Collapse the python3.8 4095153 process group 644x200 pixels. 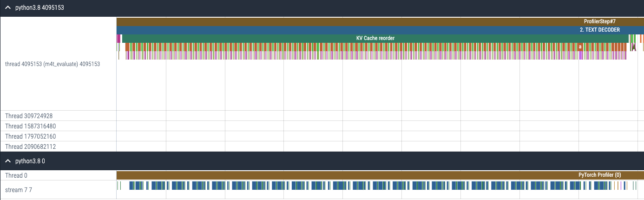click(8, 8)
